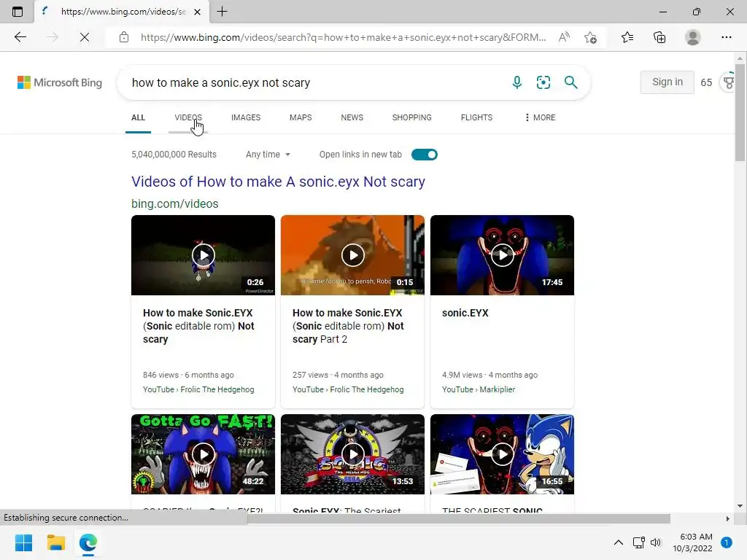This screenshot has height=560, width=747.
Task: Switch to the IMAGES tab
Action: (246, 117)
